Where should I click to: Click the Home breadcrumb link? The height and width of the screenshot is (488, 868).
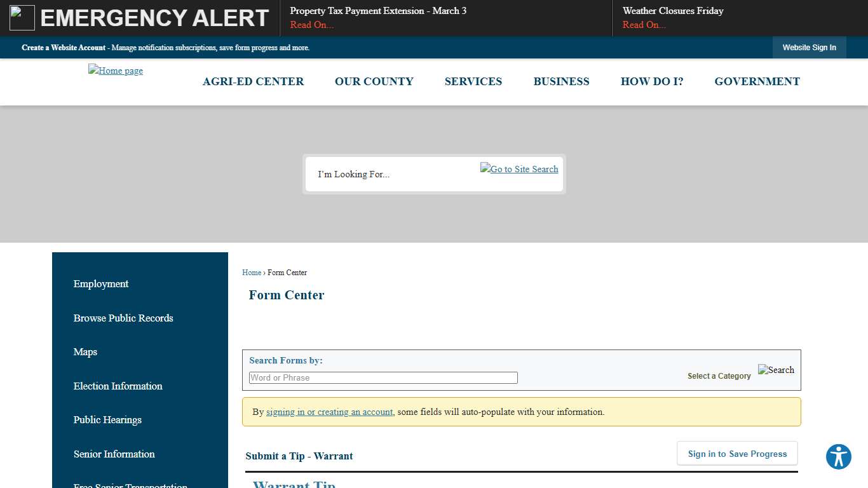[x=251, y=273]
